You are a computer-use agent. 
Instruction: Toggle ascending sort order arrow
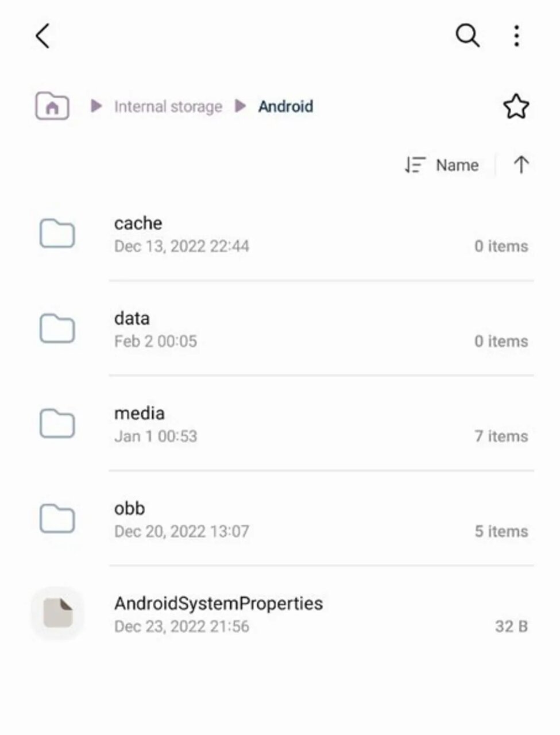point(521,165)
